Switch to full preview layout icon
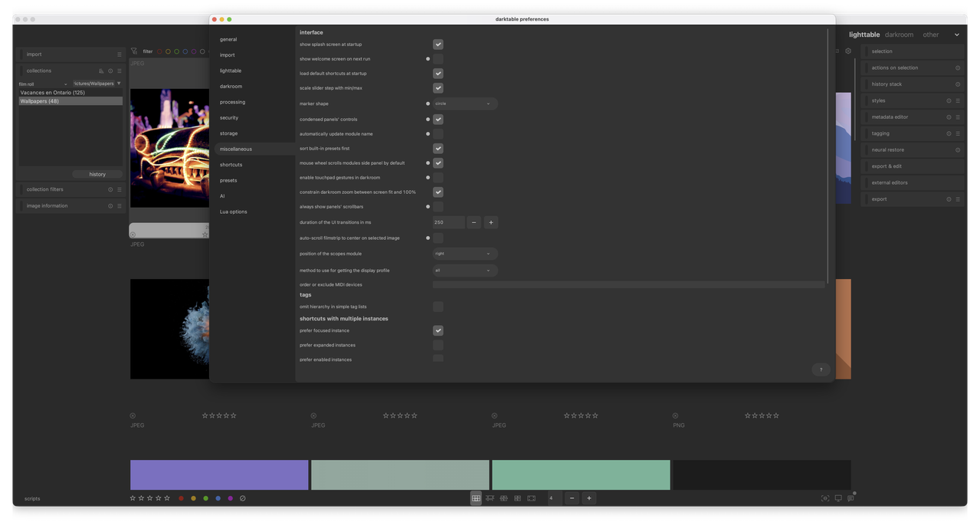Screen dimensions: 980x522 tap(531, 498)
